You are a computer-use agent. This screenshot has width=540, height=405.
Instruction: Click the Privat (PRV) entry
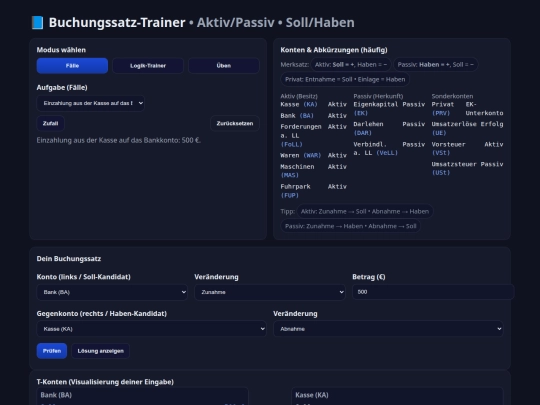tap(467, 108)
